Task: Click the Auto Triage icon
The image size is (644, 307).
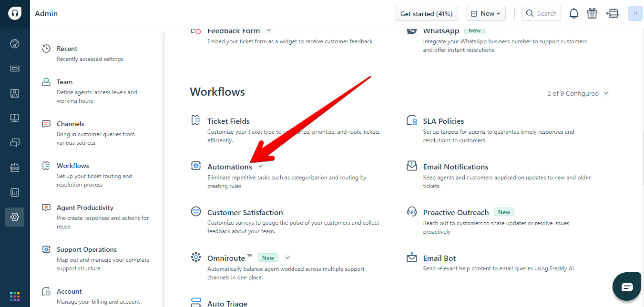Action: 195,302
